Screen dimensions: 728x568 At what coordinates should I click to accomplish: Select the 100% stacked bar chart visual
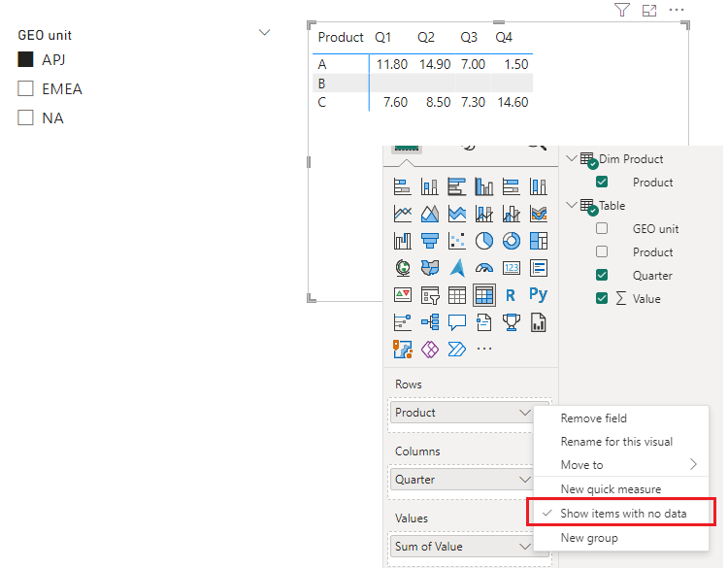512,186
